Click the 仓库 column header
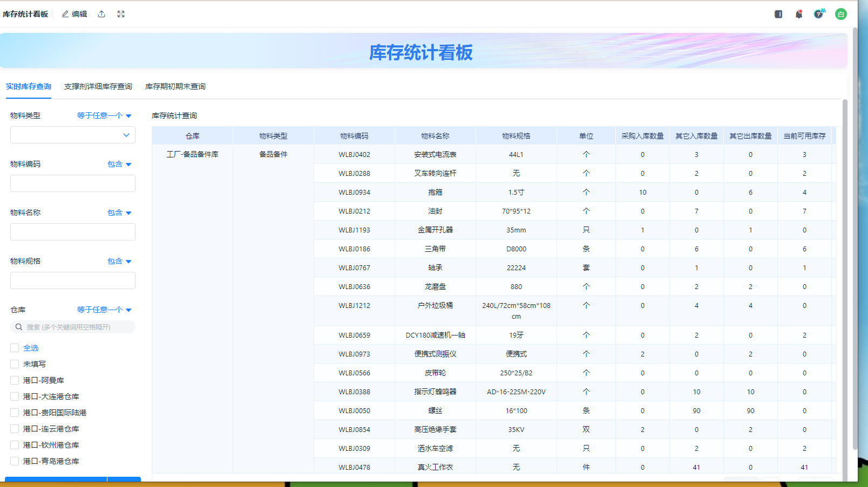This screenshot has width=868, height=487. [193, 136]
